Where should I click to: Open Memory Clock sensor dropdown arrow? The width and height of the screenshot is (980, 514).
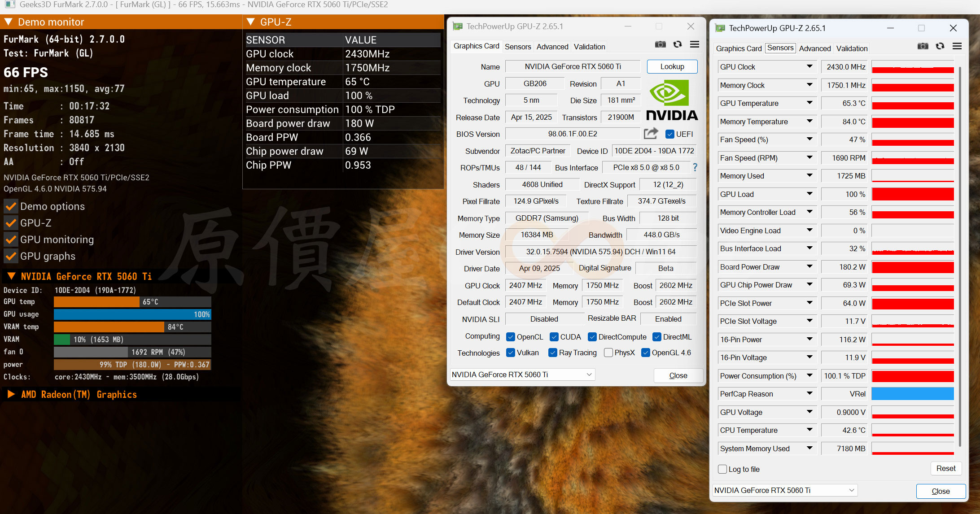809,85
